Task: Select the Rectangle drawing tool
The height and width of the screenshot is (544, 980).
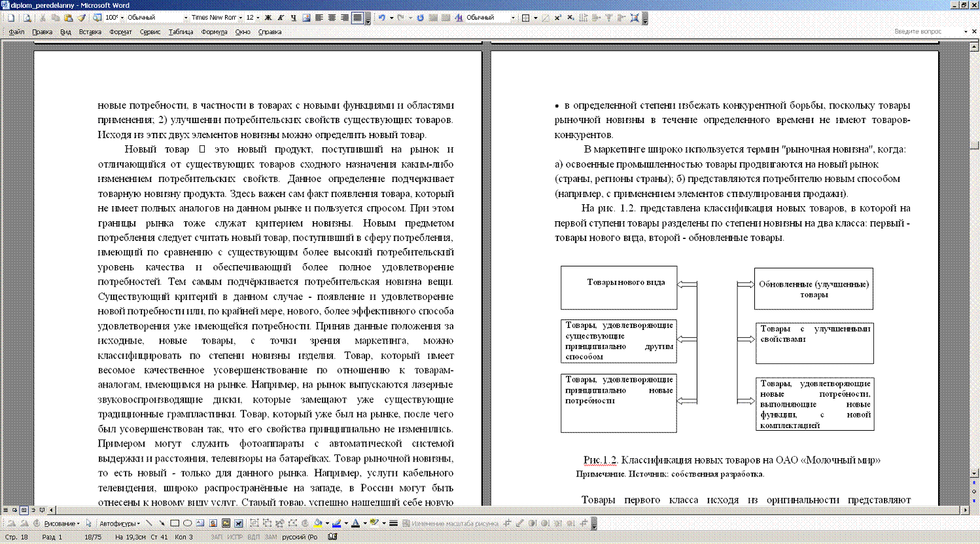Action: (x=175, y=523)
